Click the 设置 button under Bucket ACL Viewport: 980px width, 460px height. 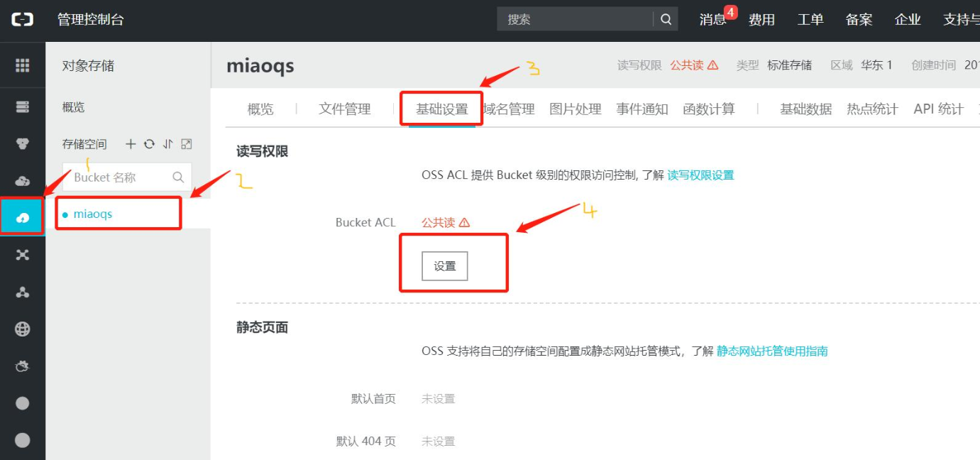445,266
